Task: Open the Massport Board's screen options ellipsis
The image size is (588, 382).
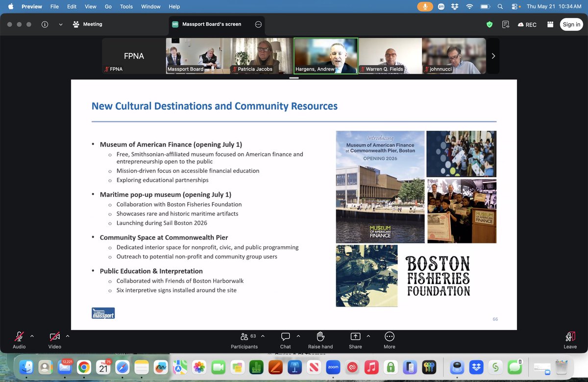Action: pos(258,24)
